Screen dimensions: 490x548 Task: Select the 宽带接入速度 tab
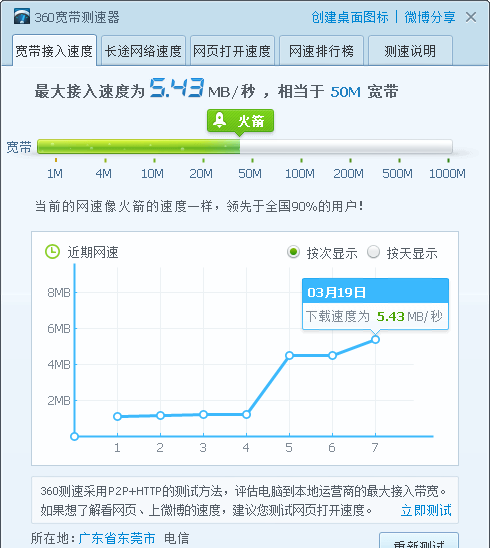[54, 50]
